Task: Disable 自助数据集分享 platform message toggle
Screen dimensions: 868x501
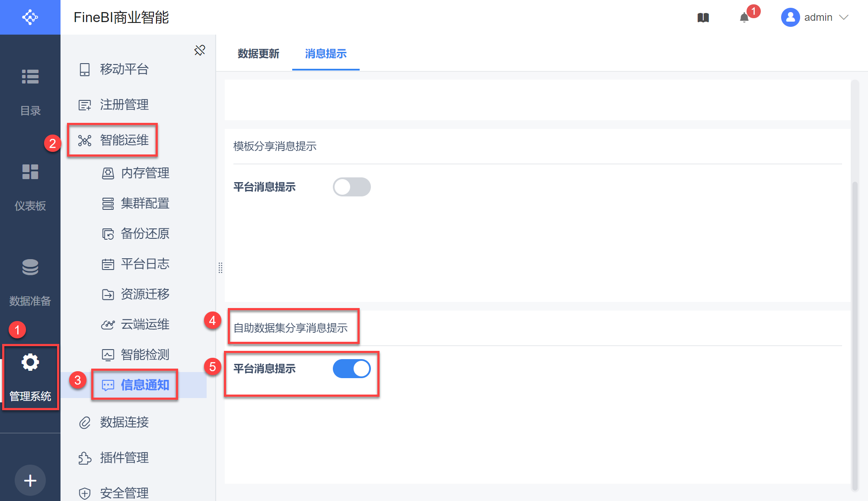Action: [351, 369]
